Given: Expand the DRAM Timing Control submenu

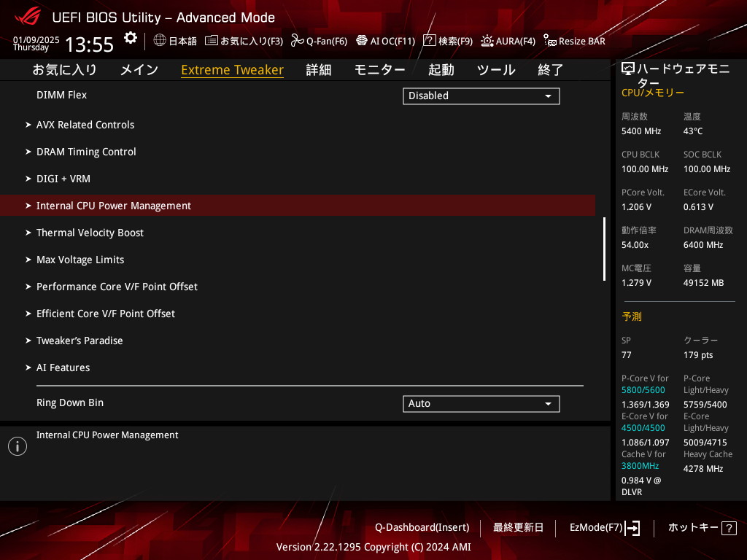Looking at the screenshot, I should click(86, 152).
